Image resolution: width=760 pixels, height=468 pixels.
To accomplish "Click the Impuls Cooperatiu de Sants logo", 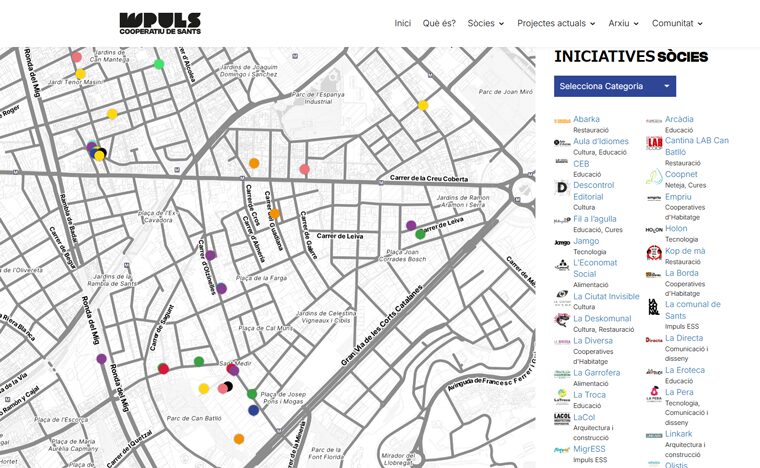I will click(x=160, y=23).
